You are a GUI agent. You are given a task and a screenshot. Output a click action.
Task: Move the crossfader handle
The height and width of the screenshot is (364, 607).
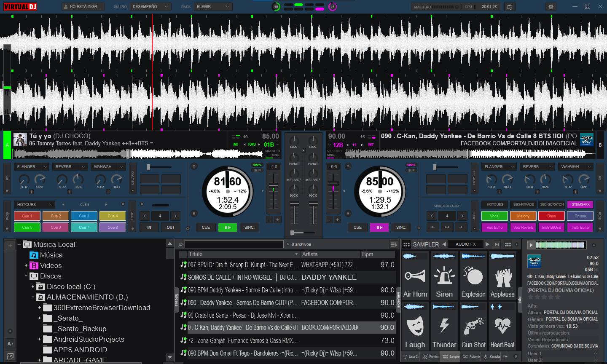click(x=292, y=233)
